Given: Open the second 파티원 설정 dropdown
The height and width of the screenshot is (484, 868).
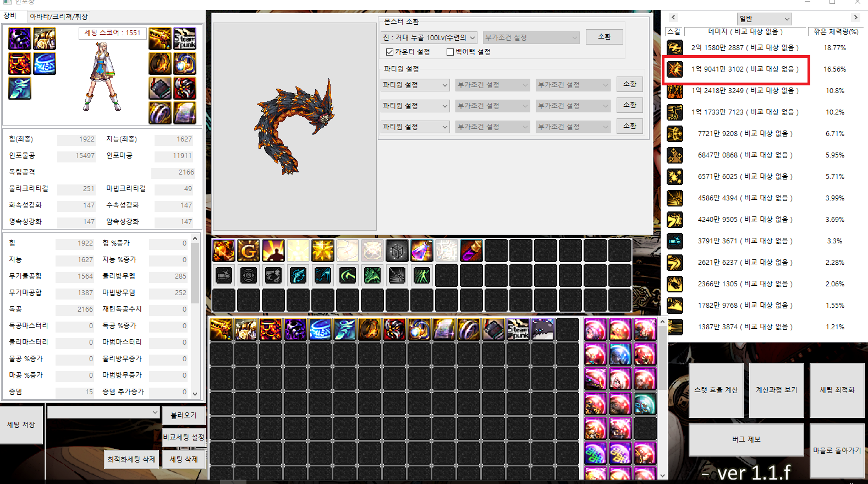Looking at the screenshot, I should point(415,106).
